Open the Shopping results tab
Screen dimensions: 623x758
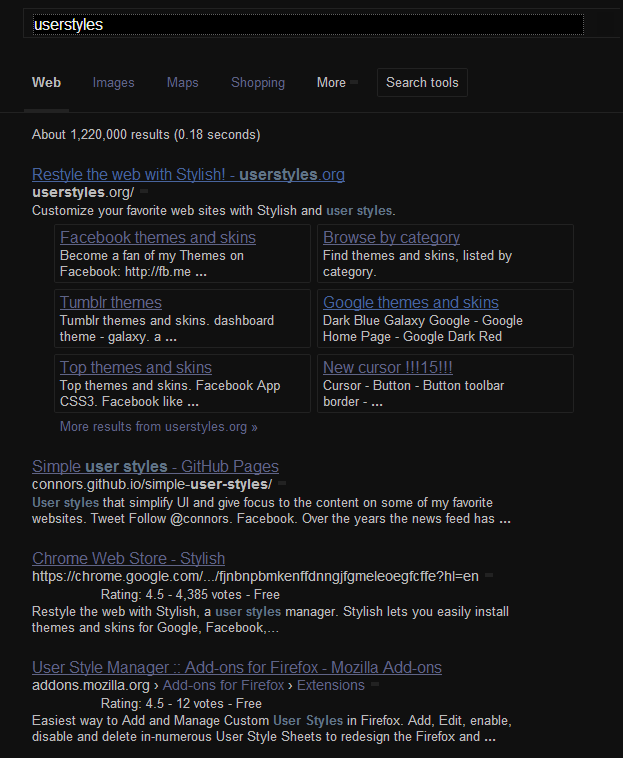pos(258,83)
